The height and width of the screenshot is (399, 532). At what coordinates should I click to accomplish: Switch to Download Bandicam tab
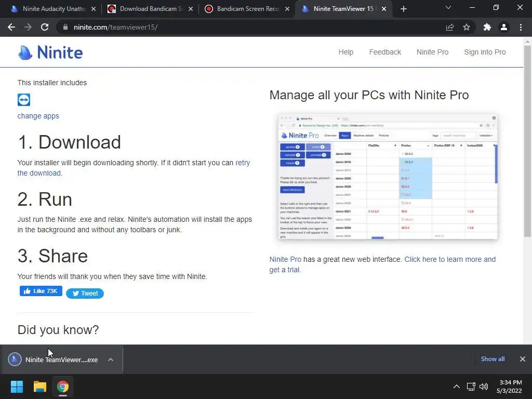[x=149, y=9]
